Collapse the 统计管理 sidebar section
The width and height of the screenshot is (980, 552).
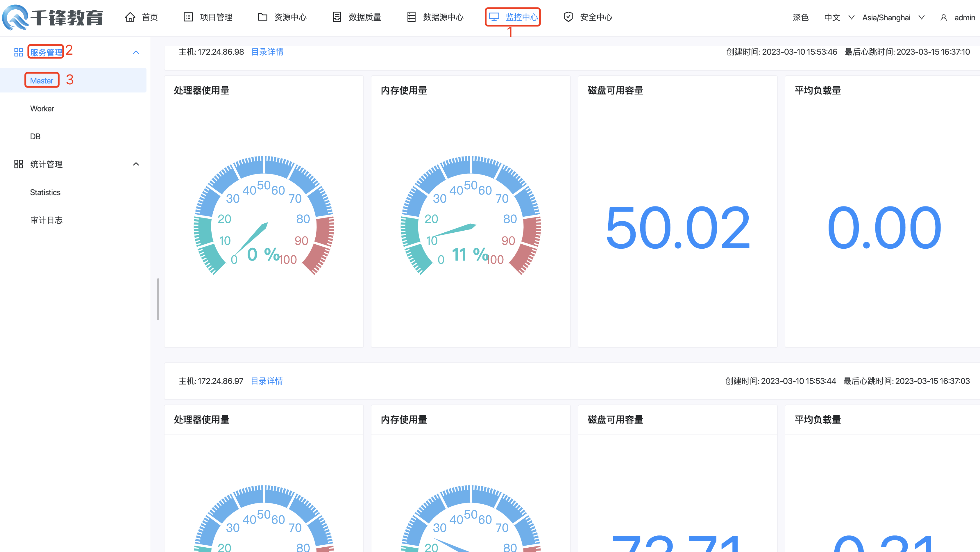click(x=136, y=164)
